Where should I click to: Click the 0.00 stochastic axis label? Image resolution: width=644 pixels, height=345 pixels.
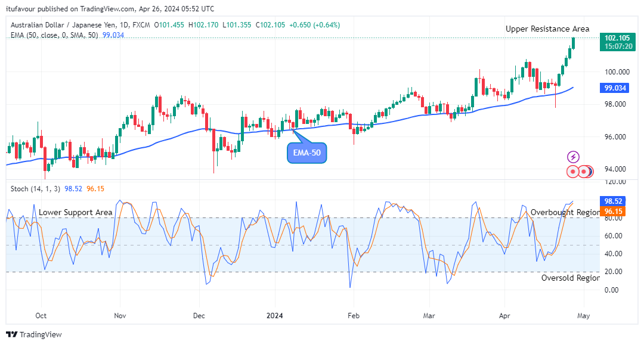[611, 290]
